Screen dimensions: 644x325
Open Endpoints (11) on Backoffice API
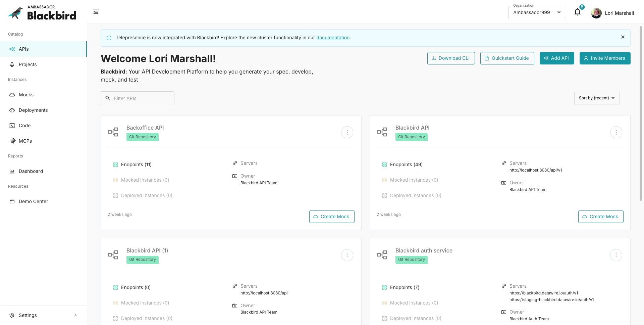click(136, 165)
